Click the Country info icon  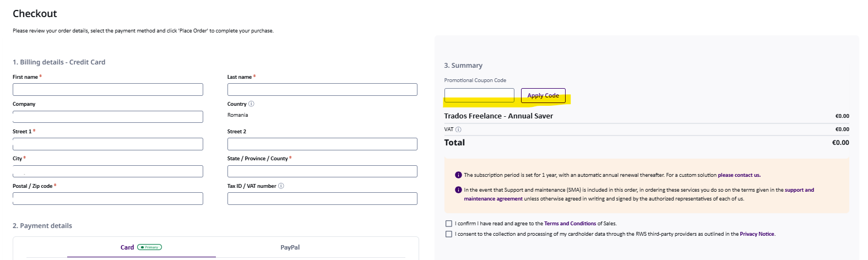click(x=251, y=104)
